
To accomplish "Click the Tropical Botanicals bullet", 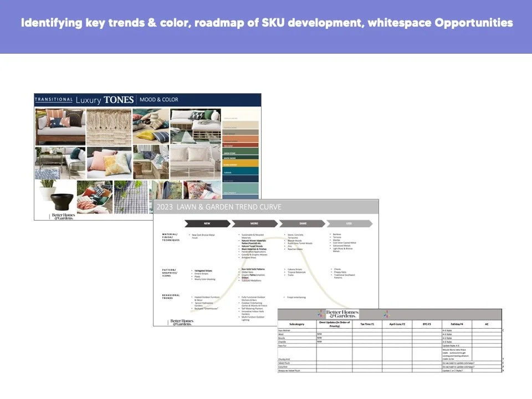I will 296,272.
